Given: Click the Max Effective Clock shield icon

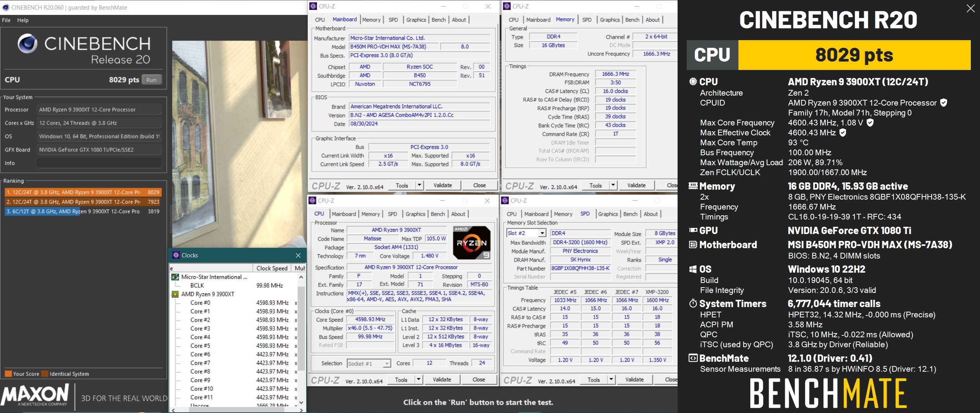Looking at the screenshot, I should coord(843,132).
